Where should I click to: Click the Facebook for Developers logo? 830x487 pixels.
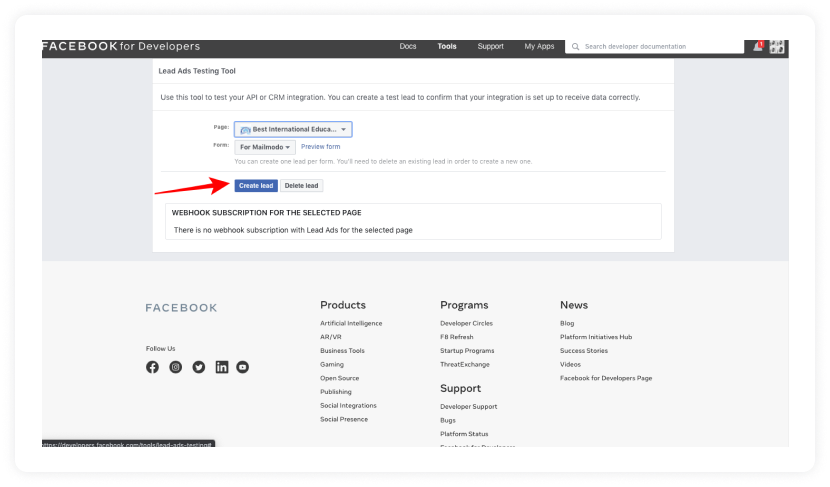coord(121,46)
